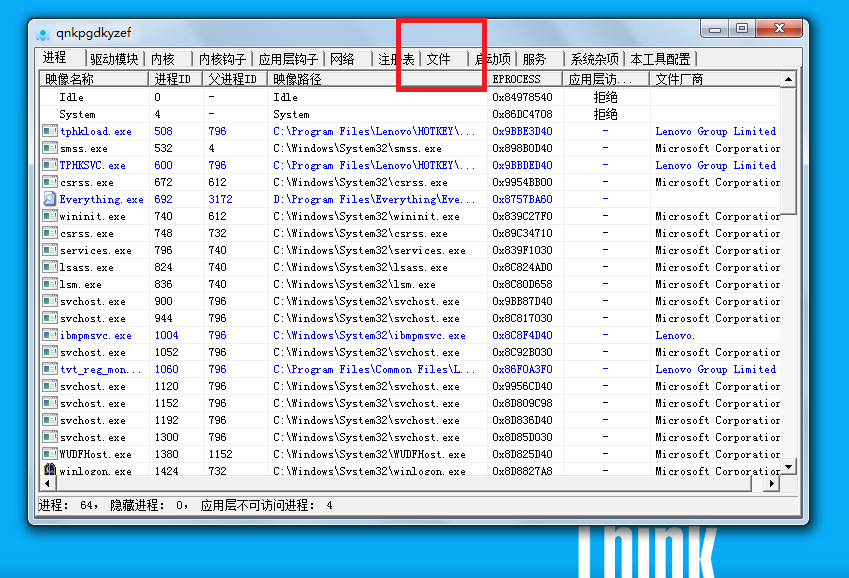Click the tphkload.exe process icon
This screenshot has width=849, height=578.
(x=50, y=131)
